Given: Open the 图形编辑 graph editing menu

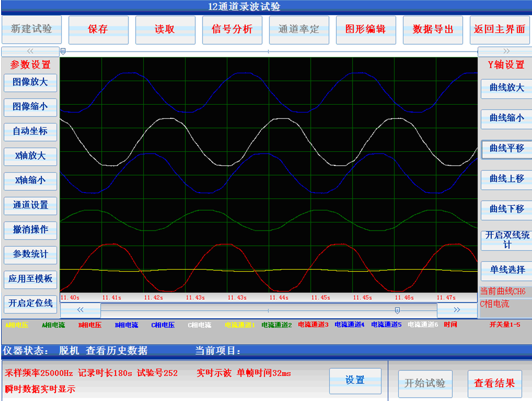Looking at the screenshot, I should coord(366,29).
